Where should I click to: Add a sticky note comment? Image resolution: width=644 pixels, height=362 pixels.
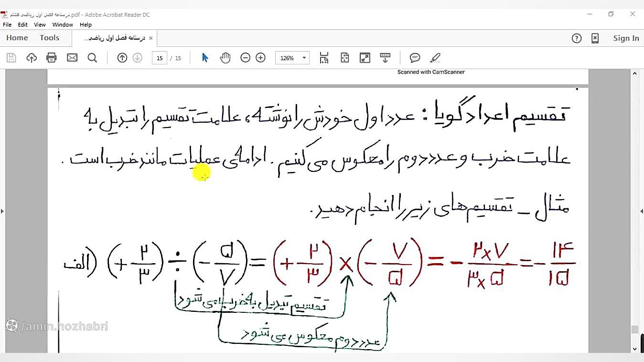pos(415,58)
